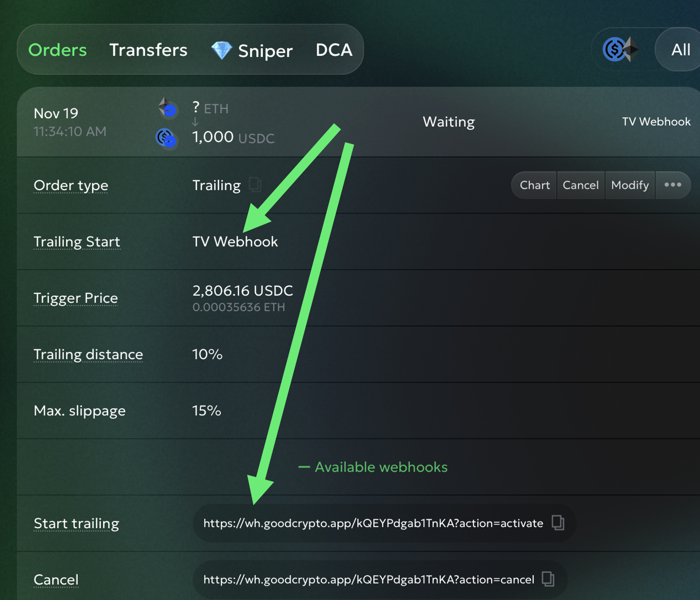Click the Sniper diamond icon
This screenshot has height=600, width=700.
pos(221,50)
